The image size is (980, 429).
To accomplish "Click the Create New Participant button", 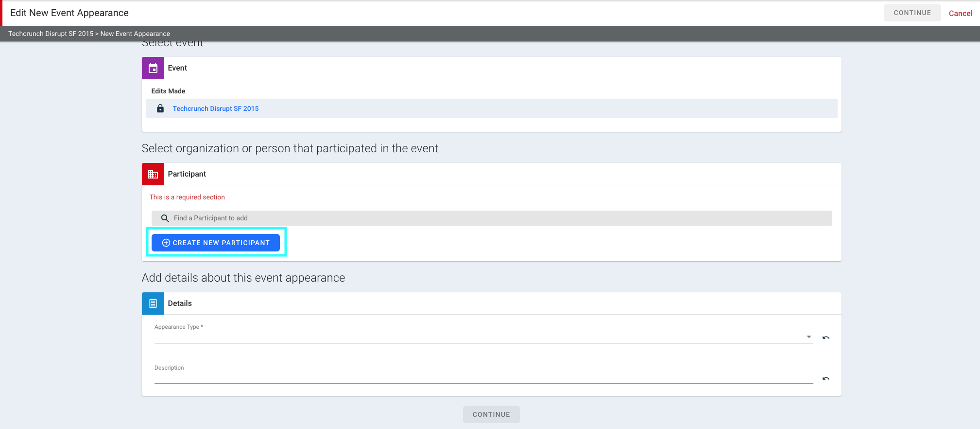I will coord(216,243).
